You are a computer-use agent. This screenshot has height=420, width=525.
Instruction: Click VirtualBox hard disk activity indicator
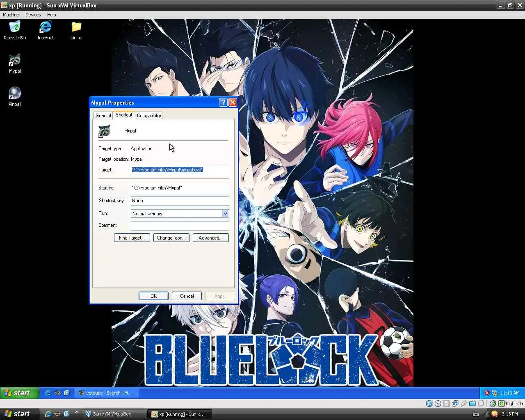[x=429, y=404]
